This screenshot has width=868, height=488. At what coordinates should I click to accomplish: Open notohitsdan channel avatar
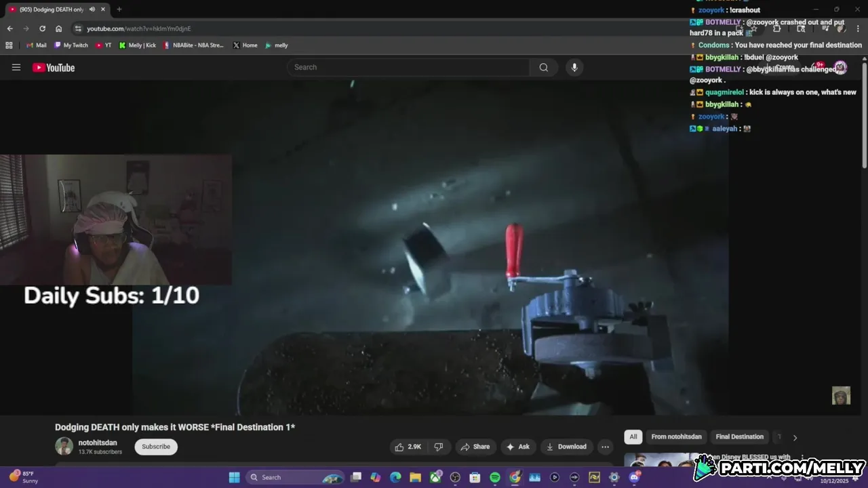click(x=64, y=446)
